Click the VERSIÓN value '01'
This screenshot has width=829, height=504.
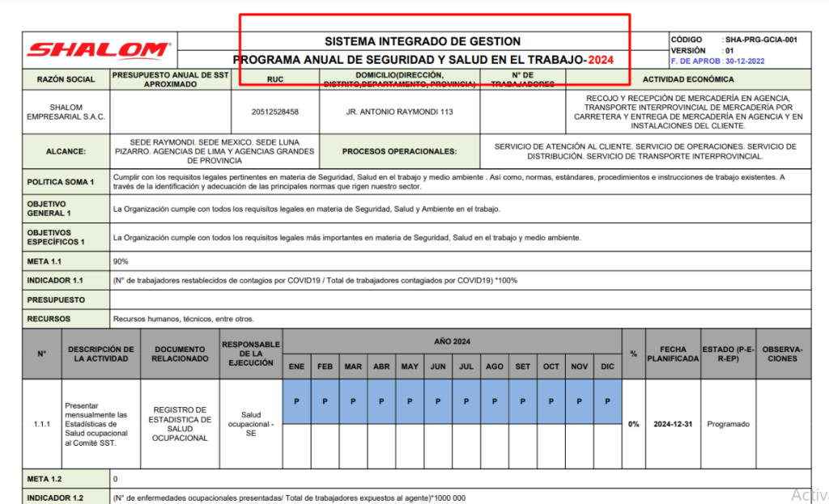coord(729,51)
